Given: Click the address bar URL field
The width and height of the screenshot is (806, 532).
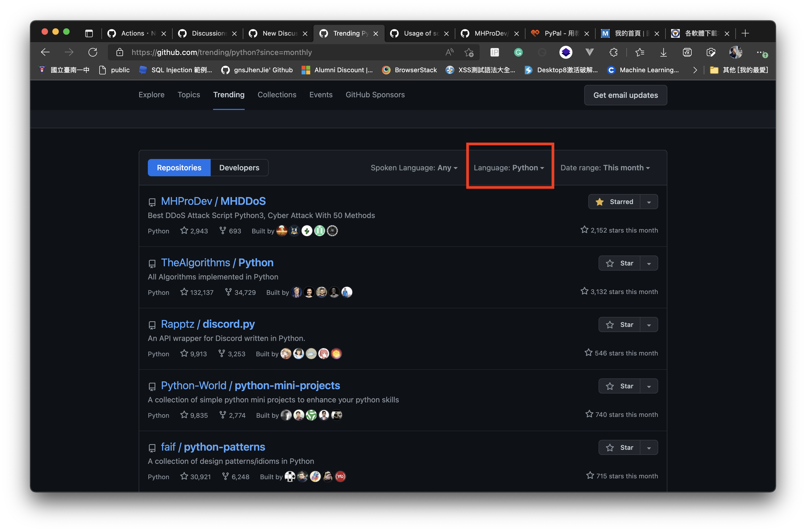Looking at the screenshot, I should point(272,52).
